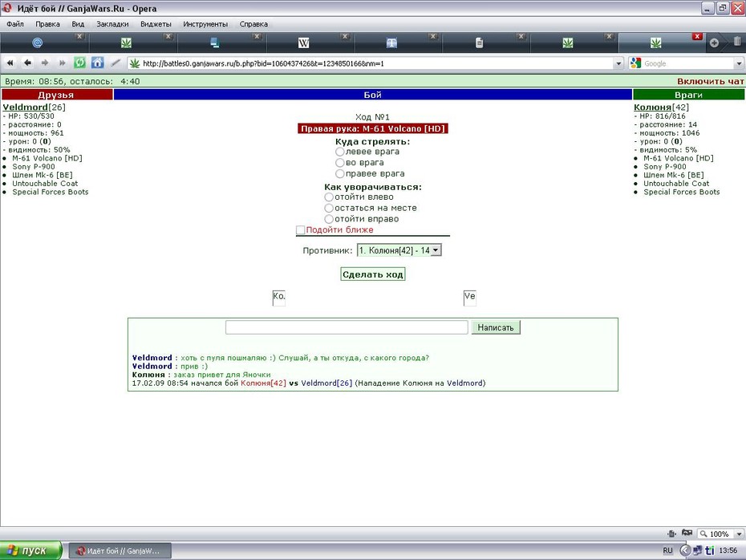
Task: Expand hidden tray icons arrow
Action: [684, 550]
